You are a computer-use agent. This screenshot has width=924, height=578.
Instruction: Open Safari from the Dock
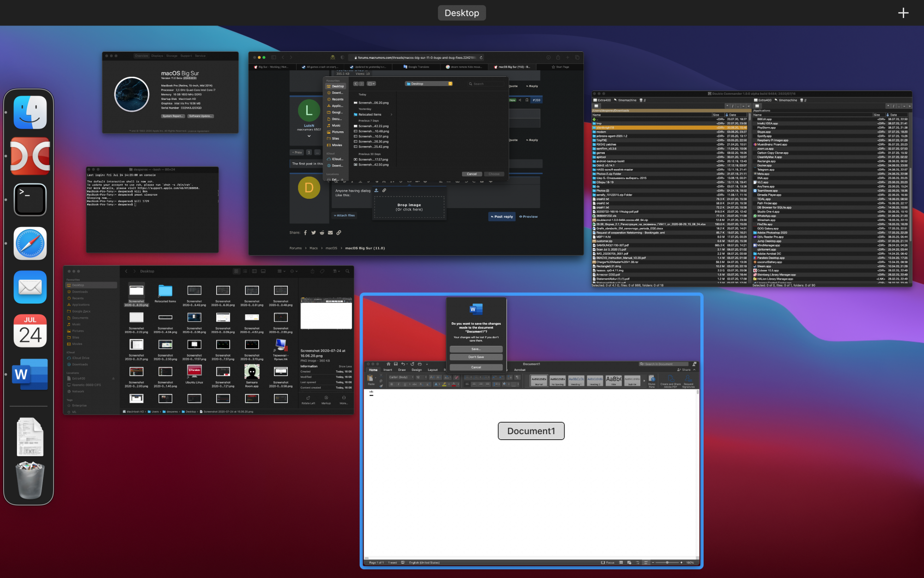coord(30,243)
